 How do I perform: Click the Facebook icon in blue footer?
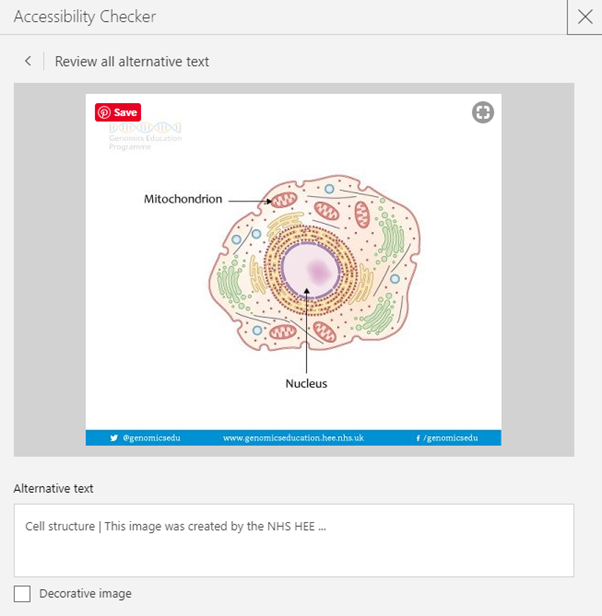click(417, 438)
